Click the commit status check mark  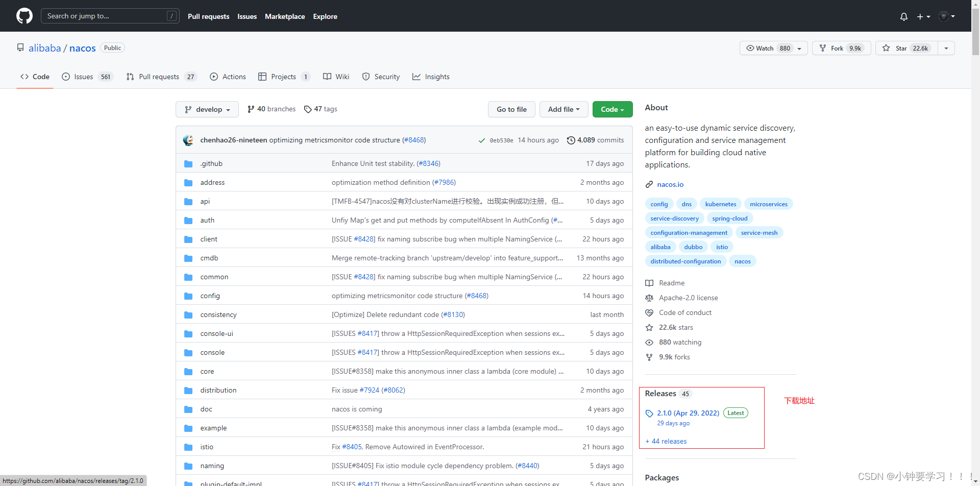click(x=481, y=140)
